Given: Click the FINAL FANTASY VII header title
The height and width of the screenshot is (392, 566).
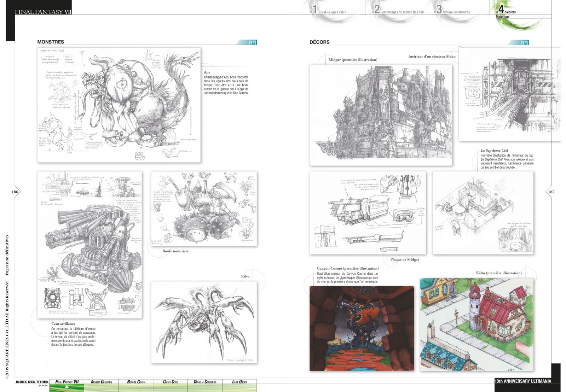Looking at the screenshot, I should [x=43, y=12].
